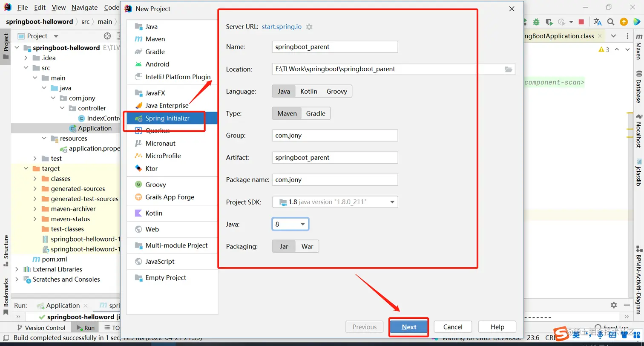Select Spring Initializr generator
The image size is (644, 346).
coord(172,118)
